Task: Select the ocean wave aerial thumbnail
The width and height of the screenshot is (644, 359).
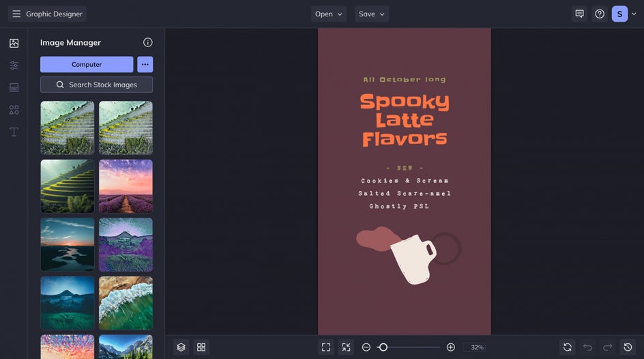Action: (126, 303)
